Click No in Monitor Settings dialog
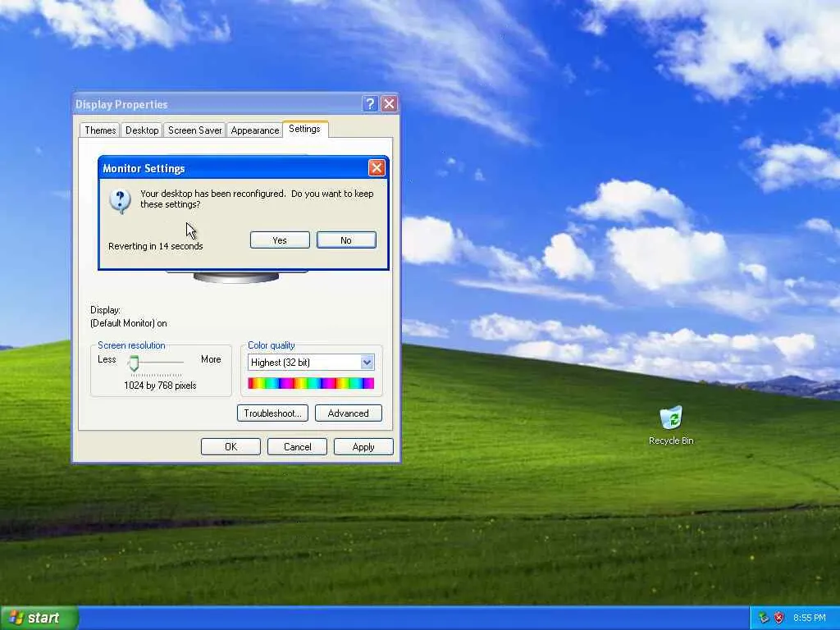This screenshot has width=840, height=630. pos(346,240)
